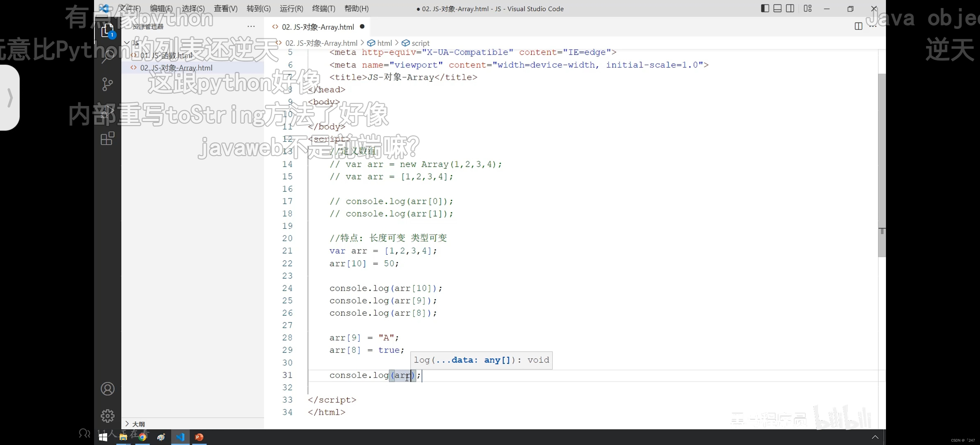Toggle bottom panel layout icon
The height and width of the screenshot is (445, 980).
(777, 8)
